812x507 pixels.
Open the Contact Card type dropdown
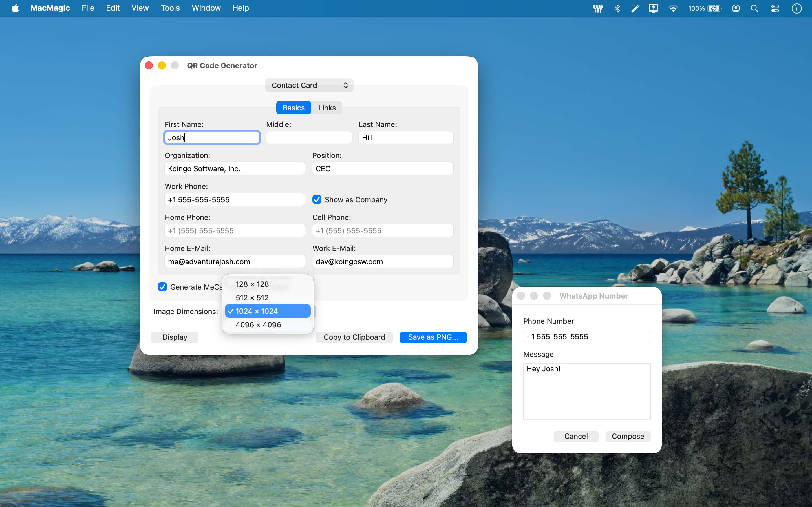coord(309,85)
